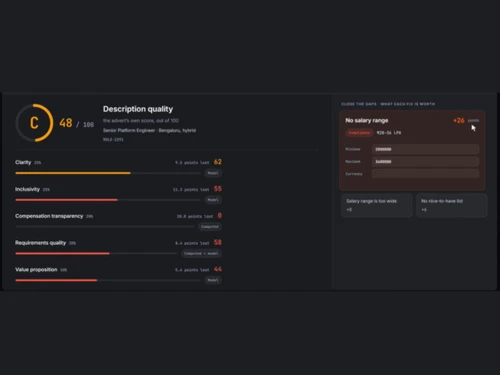Click the Model badge under Inclusivity score
Viewport: 500px width, 375px height.
tap(213, 200)
